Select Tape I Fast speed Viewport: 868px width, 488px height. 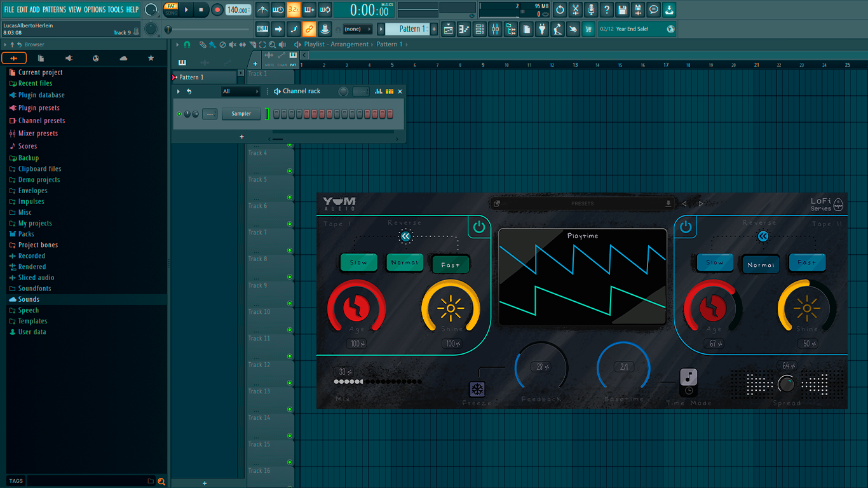451,264
